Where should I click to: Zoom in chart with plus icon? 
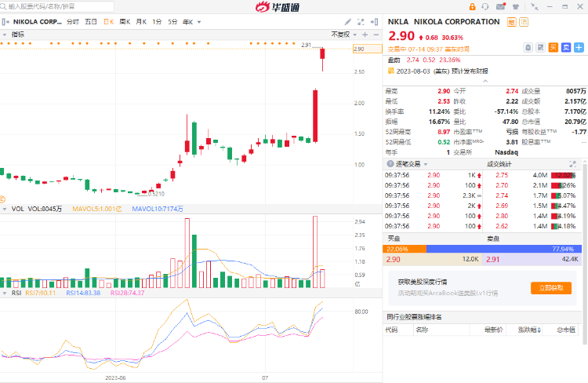pos(365,35)
